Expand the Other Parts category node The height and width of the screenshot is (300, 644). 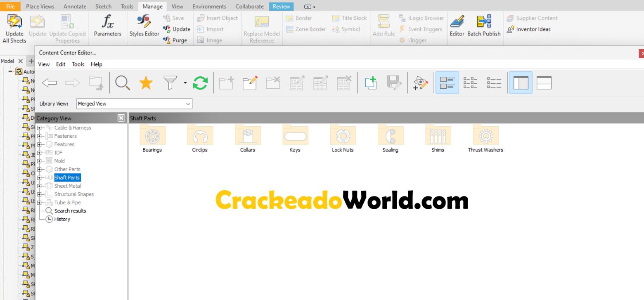click(40, 169)
